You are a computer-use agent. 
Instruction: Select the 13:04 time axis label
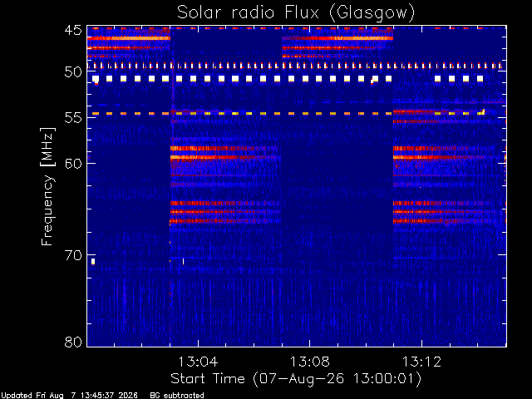pos(198,362)
